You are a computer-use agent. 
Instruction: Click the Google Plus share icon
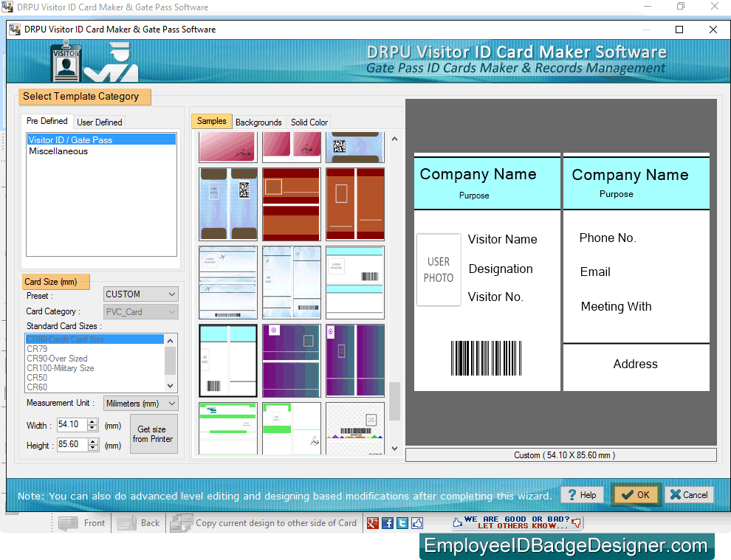(372, 523)
